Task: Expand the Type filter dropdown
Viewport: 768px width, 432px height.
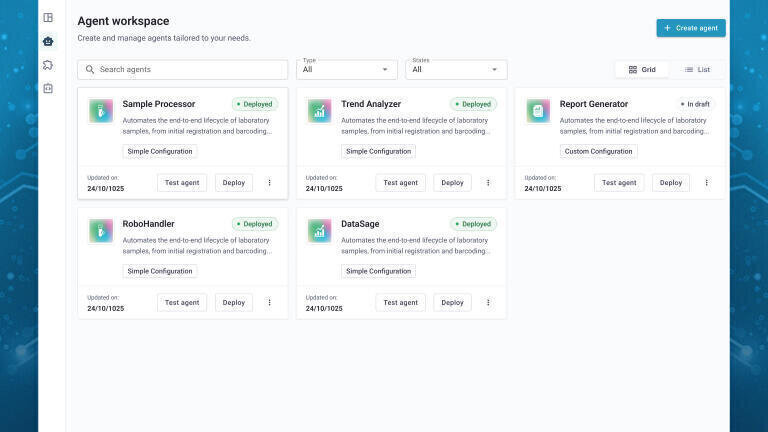Action: point(347,70)
